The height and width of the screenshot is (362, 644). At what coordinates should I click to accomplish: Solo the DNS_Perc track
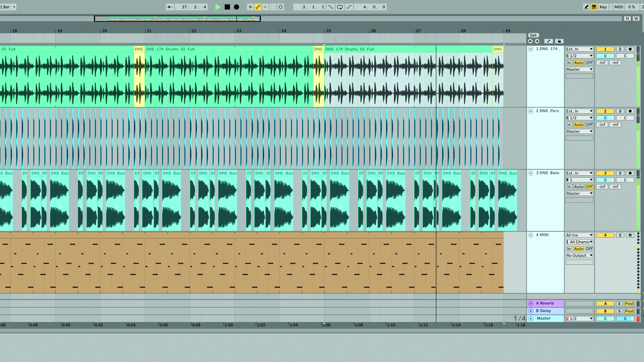pyautogui.click(x=620, y=111)
